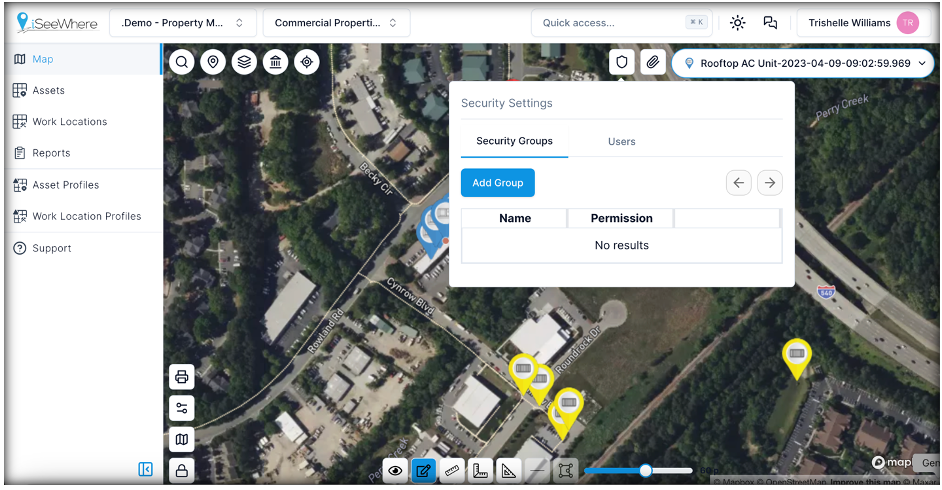Open the attachments paperclip icon

pyautogui.click(x=653, y=62)
